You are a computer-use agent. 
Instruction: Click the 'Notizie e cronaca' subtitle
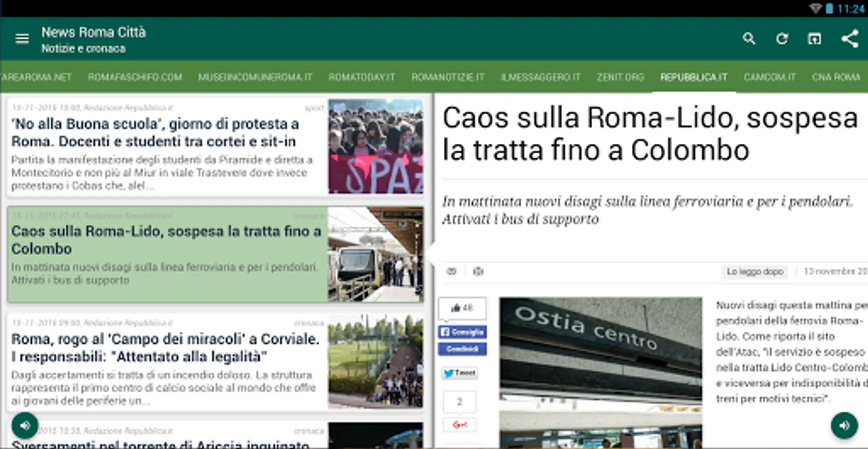click(x=83, y=49)
